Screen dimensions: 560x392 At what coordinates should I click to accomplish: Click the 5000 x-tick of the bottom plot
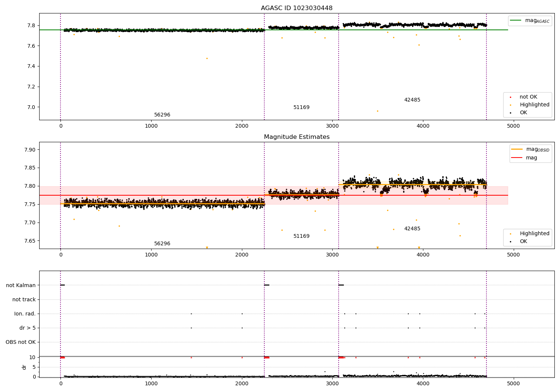coord(513,384)
